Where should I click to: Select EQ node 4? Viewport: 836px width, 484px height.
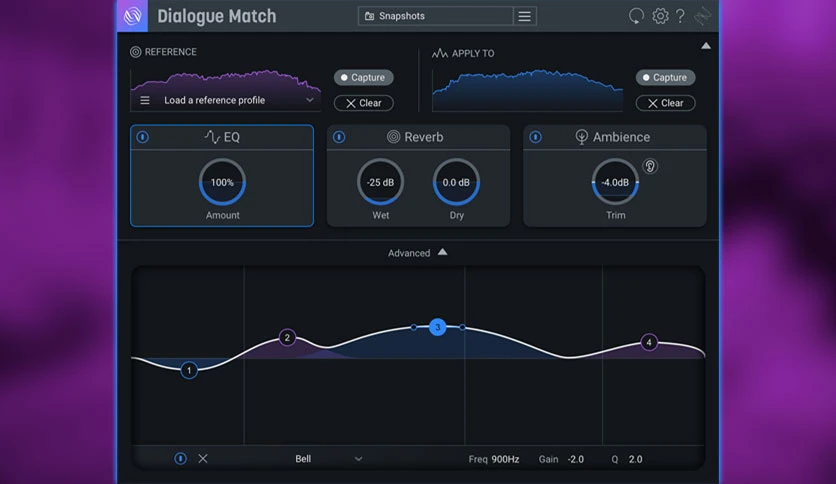click(649, 343)
